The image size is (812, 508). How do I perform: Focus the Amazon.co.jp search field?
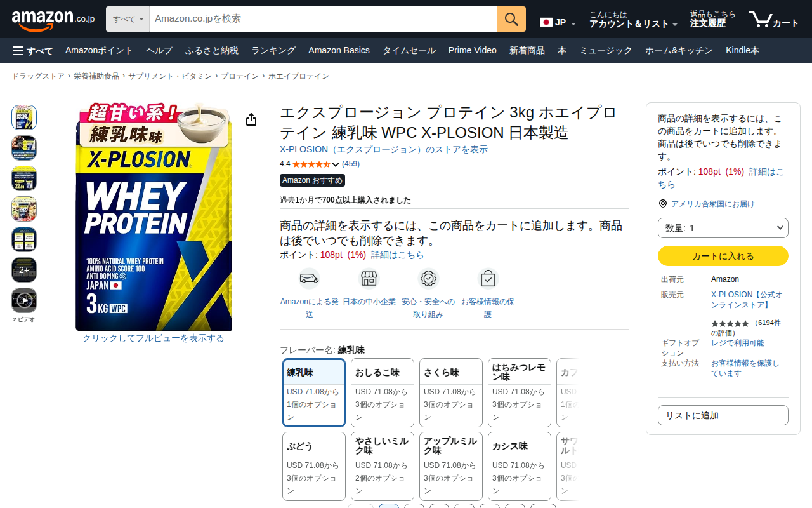coord(324,19)
